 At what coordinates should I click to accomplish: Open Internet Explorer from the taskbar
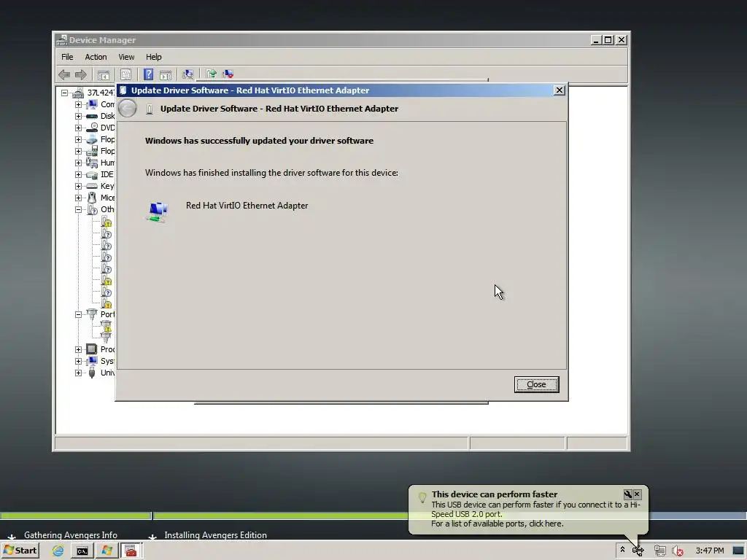coord(58,551)
